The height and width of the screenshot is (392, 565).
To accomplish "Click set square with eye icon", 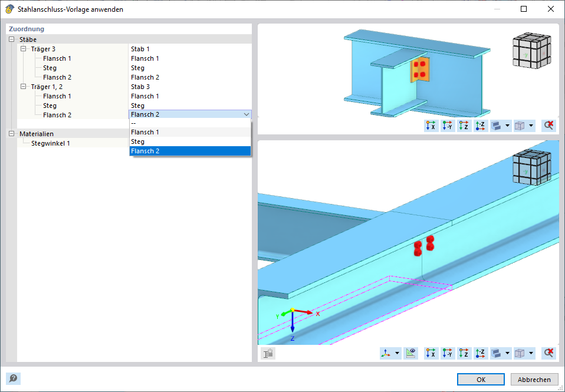I will [x=410, y=353].
